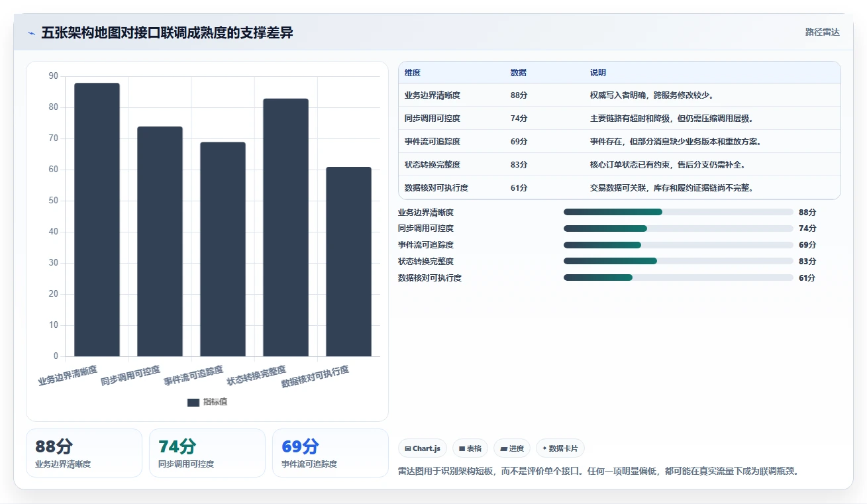Viewport: 867px width, 504px height.
Task: Click the Chart.js chip
Action: pyautogui.click(x=423, y=448)
